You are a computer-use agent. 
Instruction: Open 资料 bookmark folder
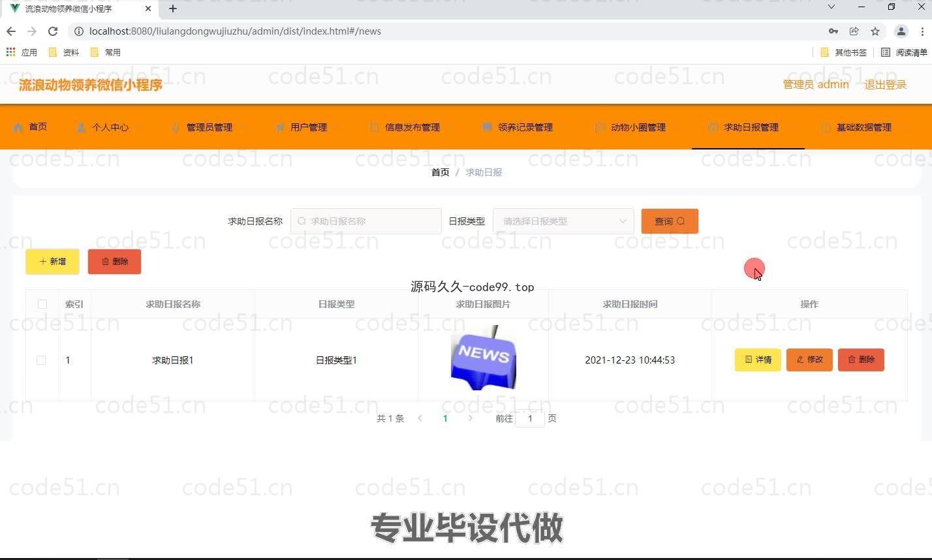tap(64, 52)
